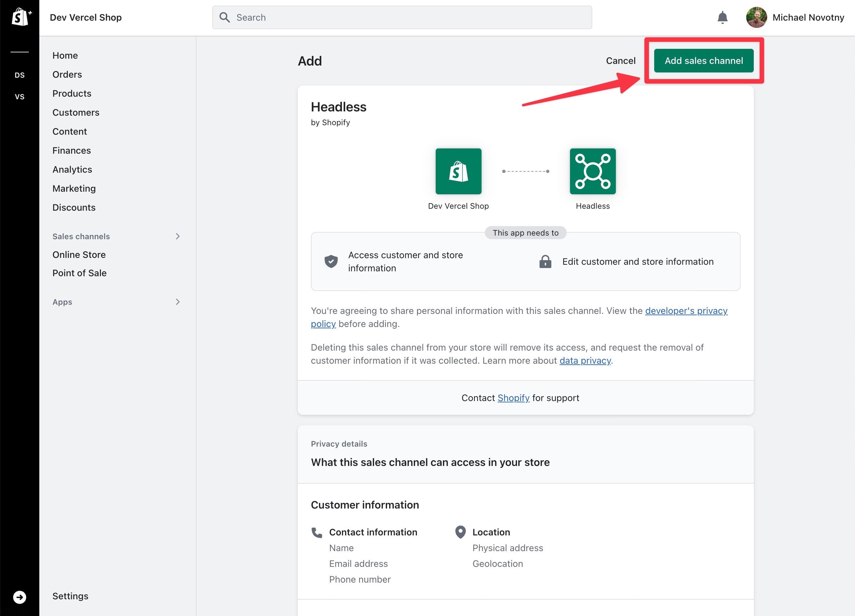Collapse the sidebar using the arrow icon

[20, 597]
